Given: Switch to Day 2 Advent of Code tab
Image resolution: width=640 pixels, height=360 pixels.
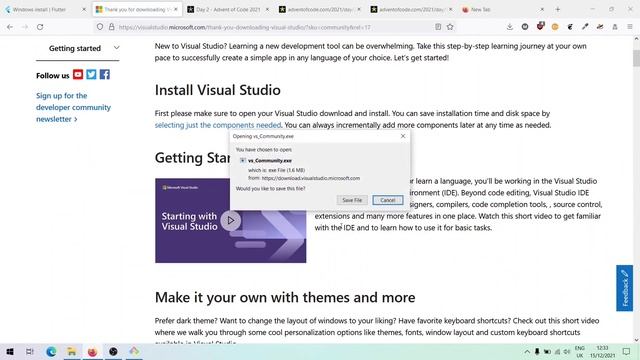Looking at the screenshot, I should click(227, 9).
